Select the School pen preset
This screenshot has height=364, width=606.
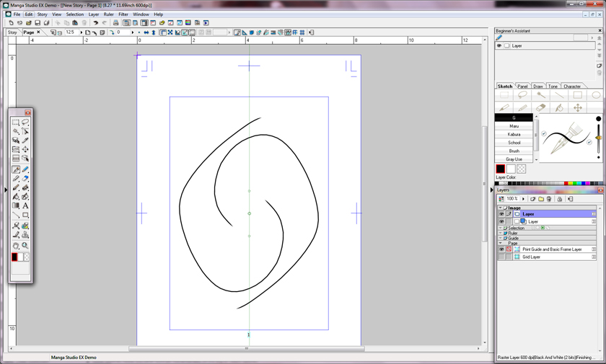pos(514,143)
